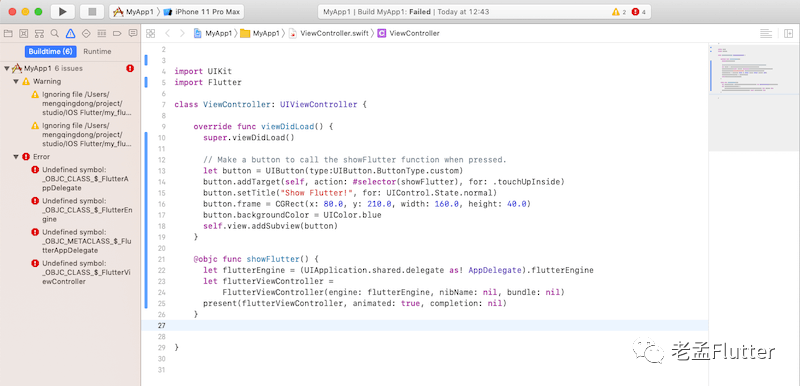The width and height of the screenshot is (800, 386).
Task: Open the Project navigator folder icon
Action: [x=8, y=34]
